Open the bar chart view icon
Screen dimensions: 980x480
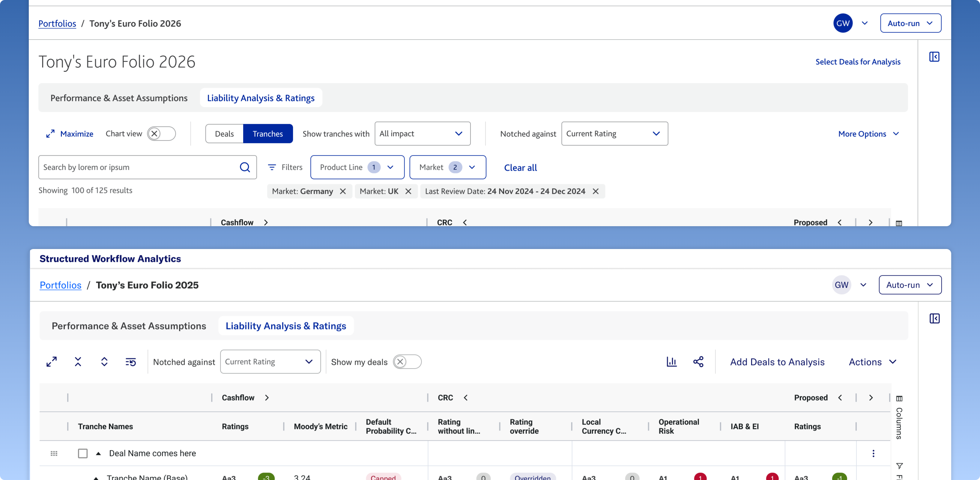pyautogui.click(x=671, y=361)
